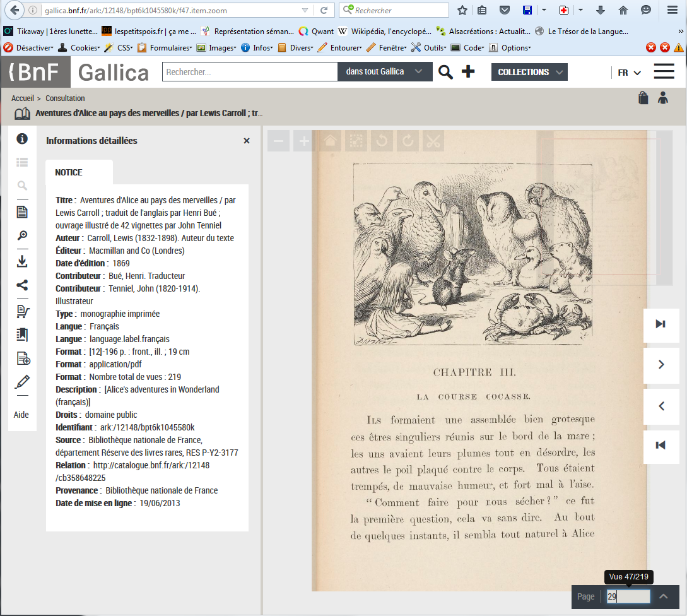The image size is (687, 616).
Task: Expand the 'dans tout Gallica' search scope dropdown
Action: pyautogui.click(x=385, y=72)
